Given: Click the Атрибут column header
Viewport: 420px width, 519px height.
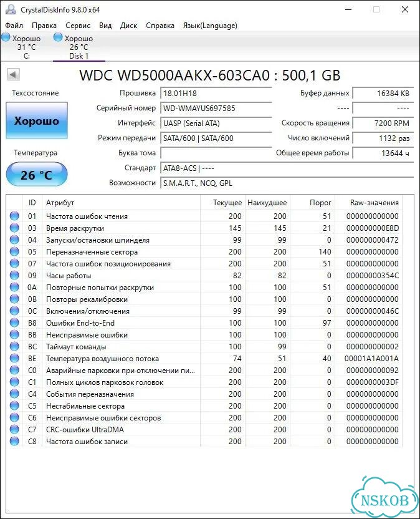Looking at the screenshot, I should pyautogui.click(x=121, y=203).
